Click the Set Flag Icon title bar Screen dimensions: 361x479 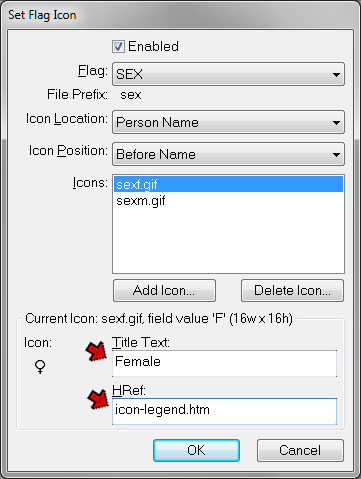[x=180, y=15]
